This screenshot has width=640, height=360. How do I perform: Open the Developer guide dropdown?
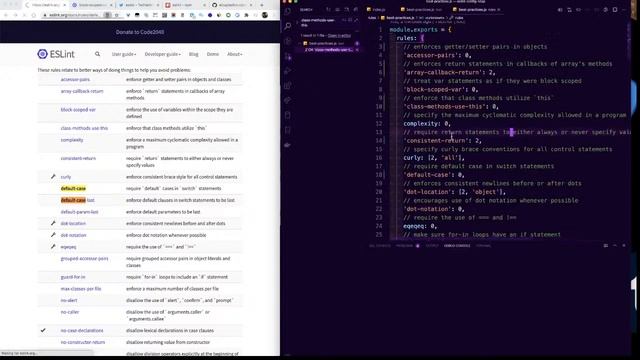[x=162, y=54]
